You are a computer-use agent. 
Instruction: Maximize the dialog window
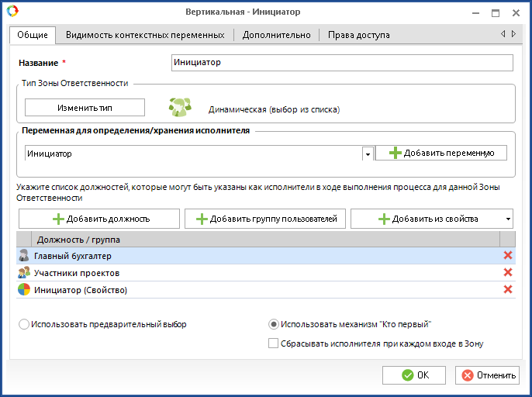496,13
